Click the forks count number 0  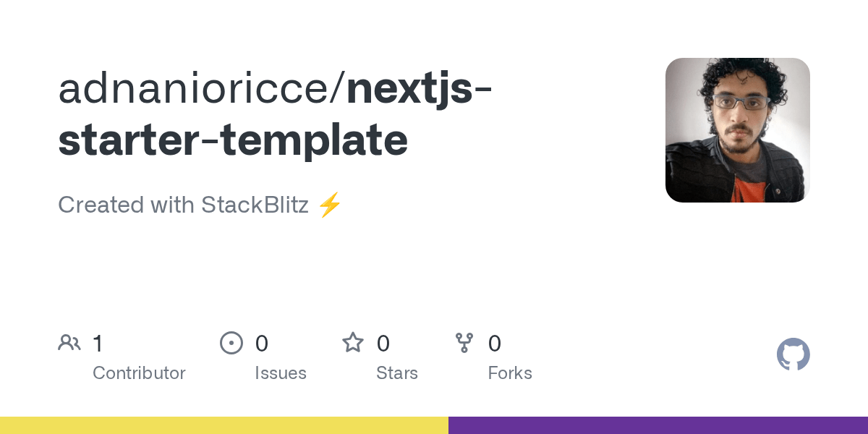tap(495, 344)
